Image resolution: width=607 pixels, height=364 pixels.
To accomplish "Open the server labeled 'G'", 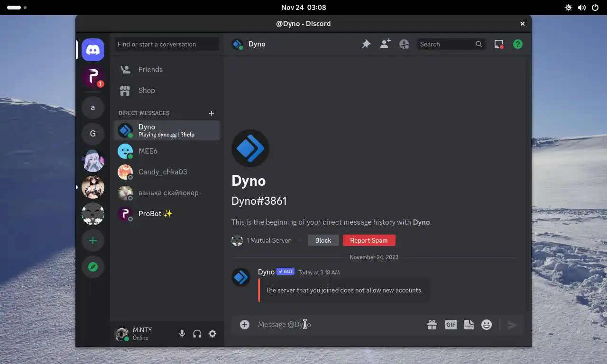I will 93,134.
